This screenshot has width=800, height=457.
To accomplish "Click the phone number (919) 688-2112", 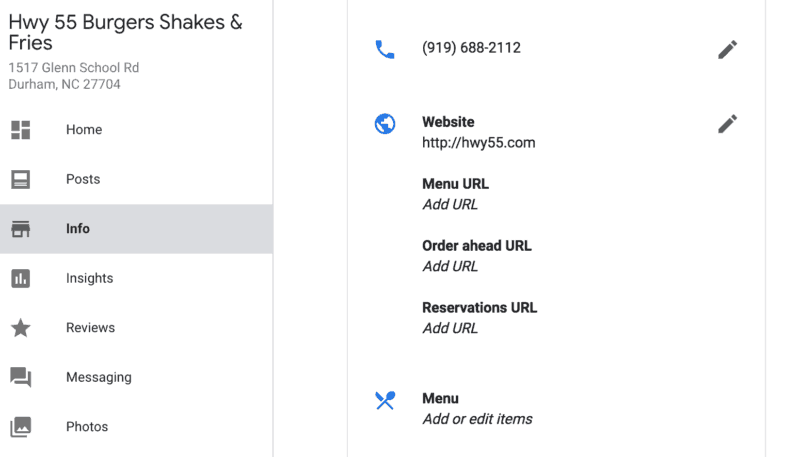I will 471,48.
